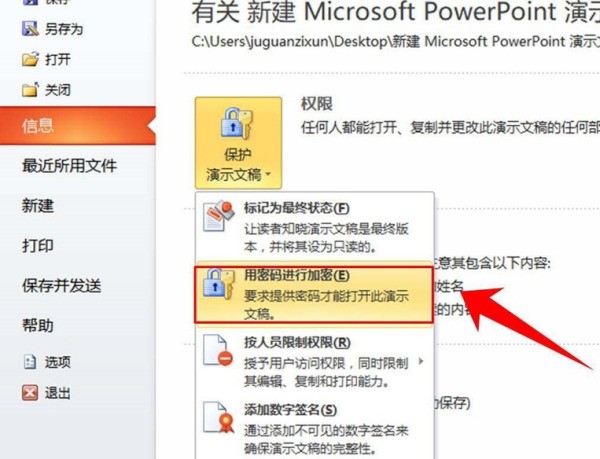Click the Close (关闭) folder icon

click(30, 90)
